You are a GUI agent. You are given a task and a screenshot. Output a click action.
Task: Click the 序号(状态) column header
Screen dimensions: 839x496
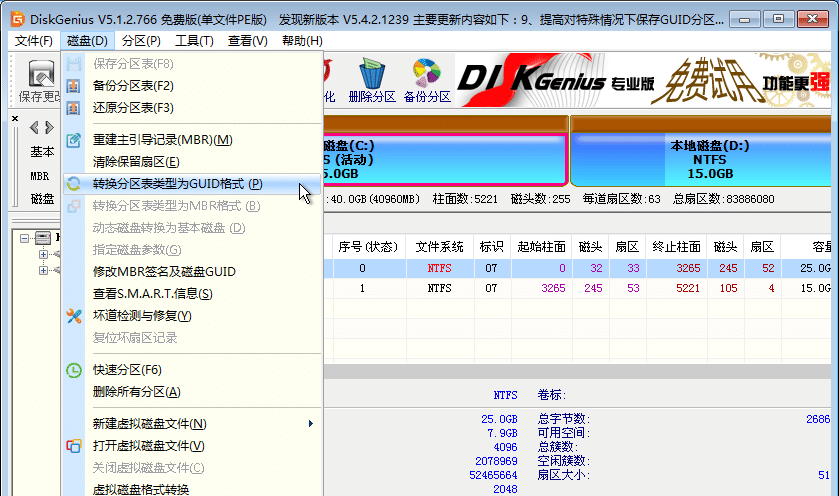tap(368, 247)
